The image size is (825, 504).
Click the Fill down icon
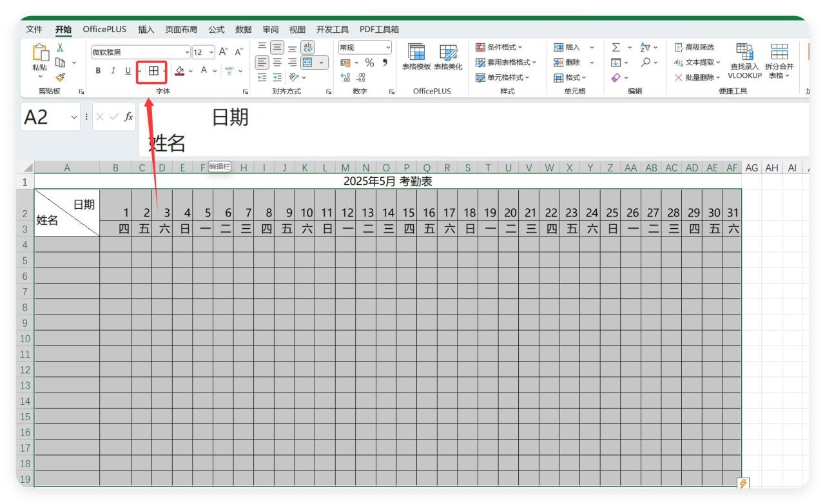615,63
